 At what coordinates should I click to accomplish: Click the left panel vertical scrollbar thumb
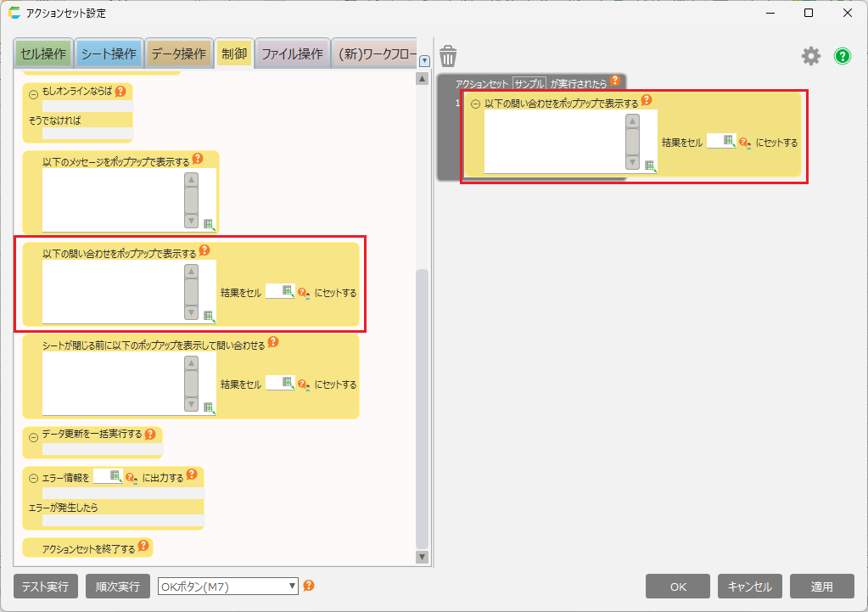422,407
